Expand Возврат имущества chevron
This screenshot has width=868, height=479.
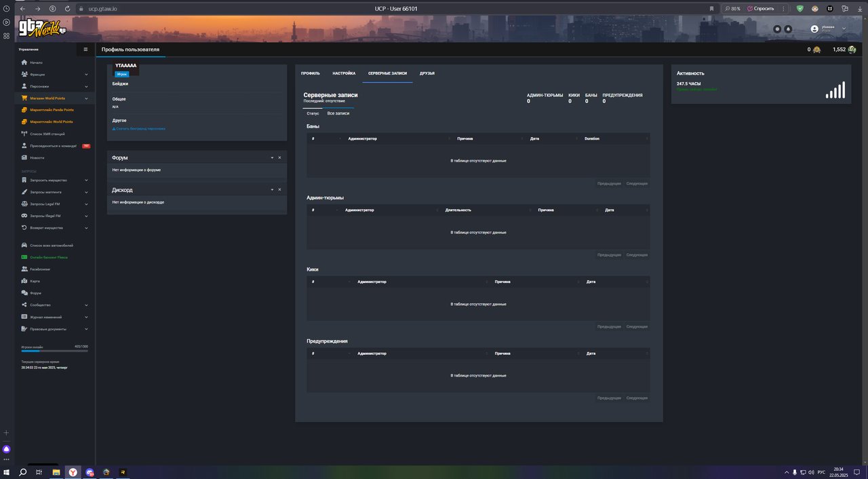coord(86,228)
